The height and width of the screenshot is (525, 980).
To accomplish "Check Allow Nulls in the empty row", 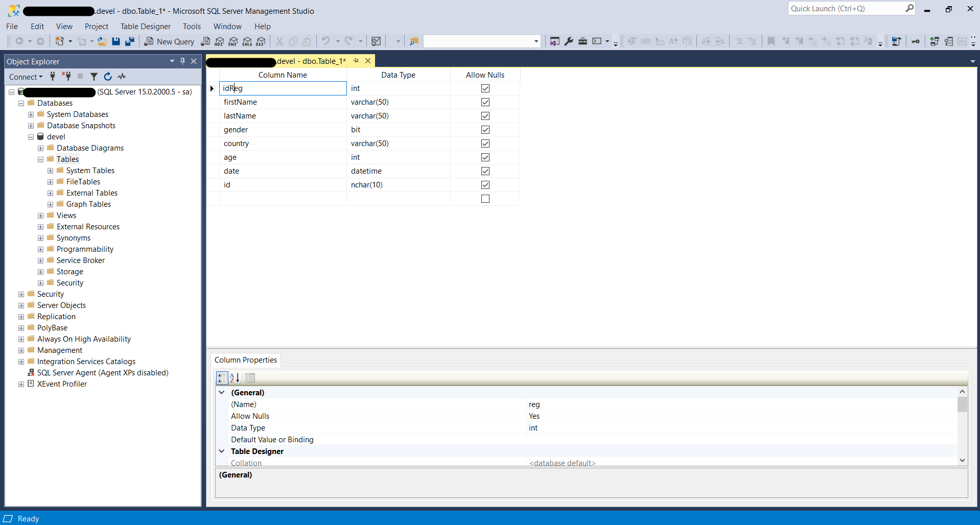I will 485,199.
